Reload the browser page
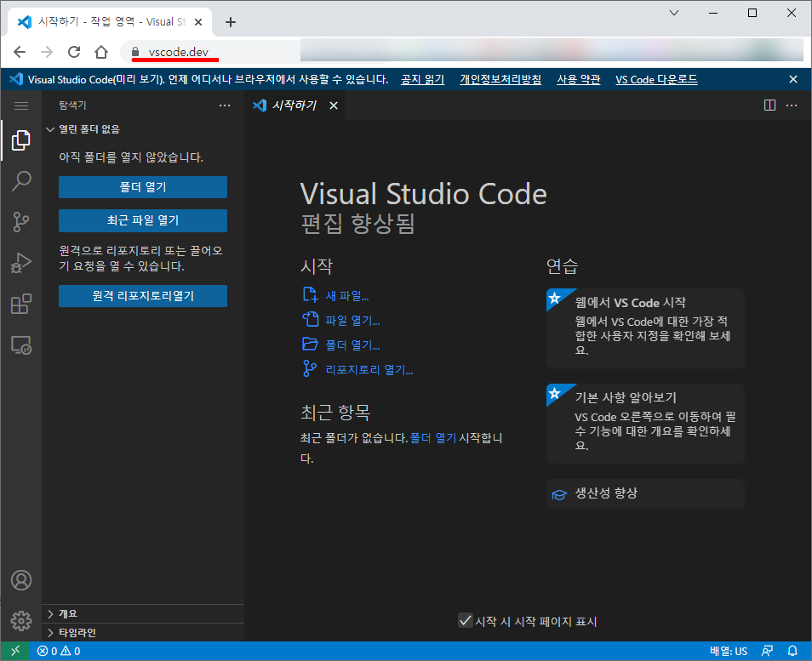The width and height of the screenshot is (812, 661). pos(74,52)
